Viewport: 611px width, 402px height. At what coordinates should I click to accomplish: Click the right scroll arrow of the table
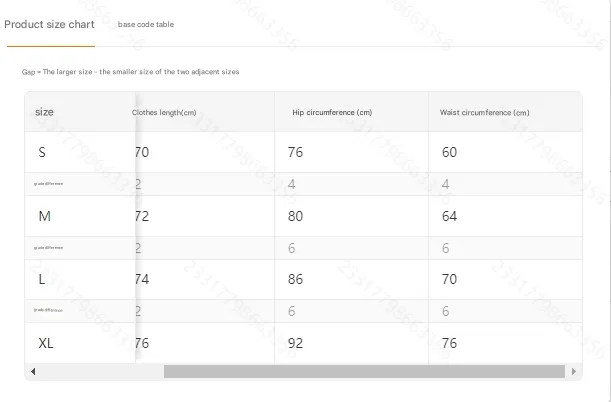pos(574,371)
